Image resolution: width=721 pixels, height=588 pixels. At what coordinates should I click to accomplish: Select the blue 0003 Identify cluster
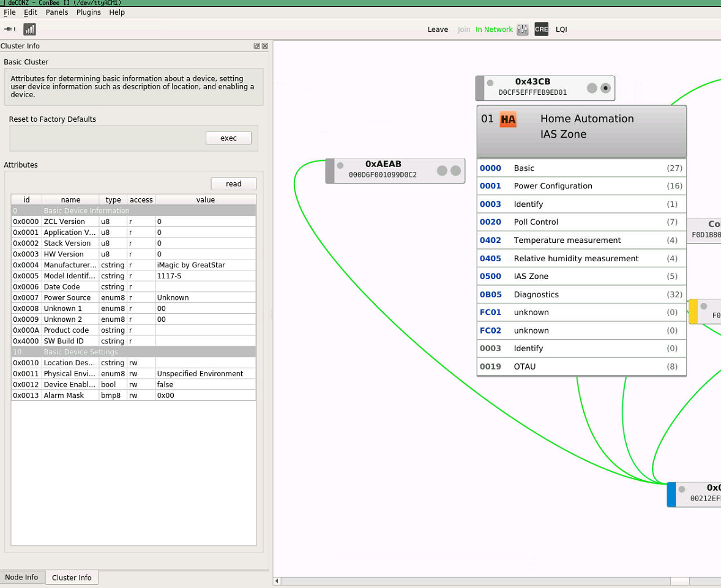click(x=581, y=204)
